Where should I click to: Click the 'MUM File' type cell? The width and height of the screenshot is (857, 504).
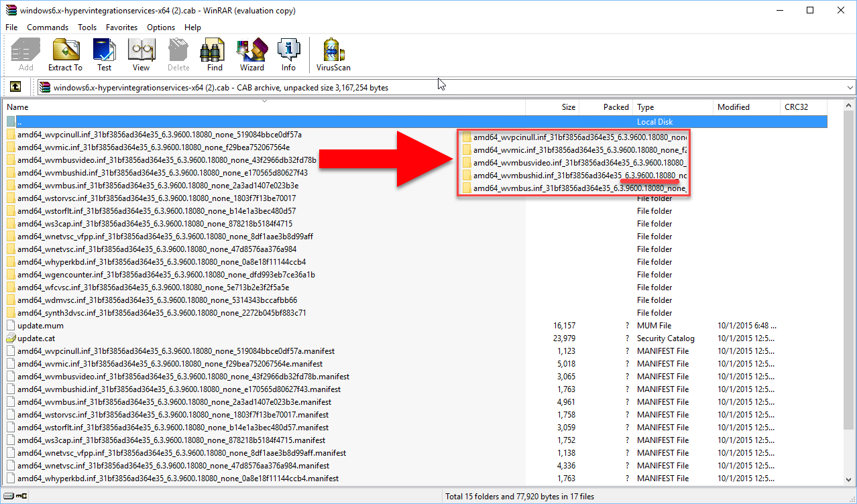tap(654, 326)
